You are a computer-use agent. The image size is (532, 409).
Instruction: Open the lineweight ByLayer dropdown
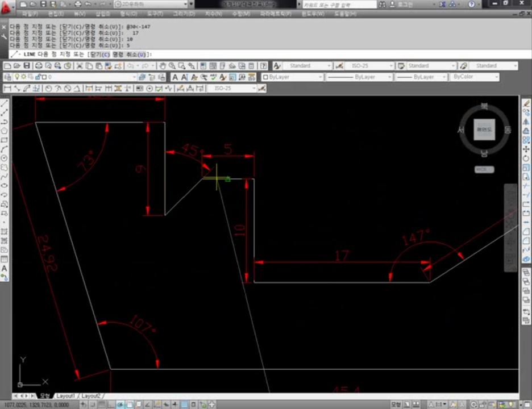[422, 77]
